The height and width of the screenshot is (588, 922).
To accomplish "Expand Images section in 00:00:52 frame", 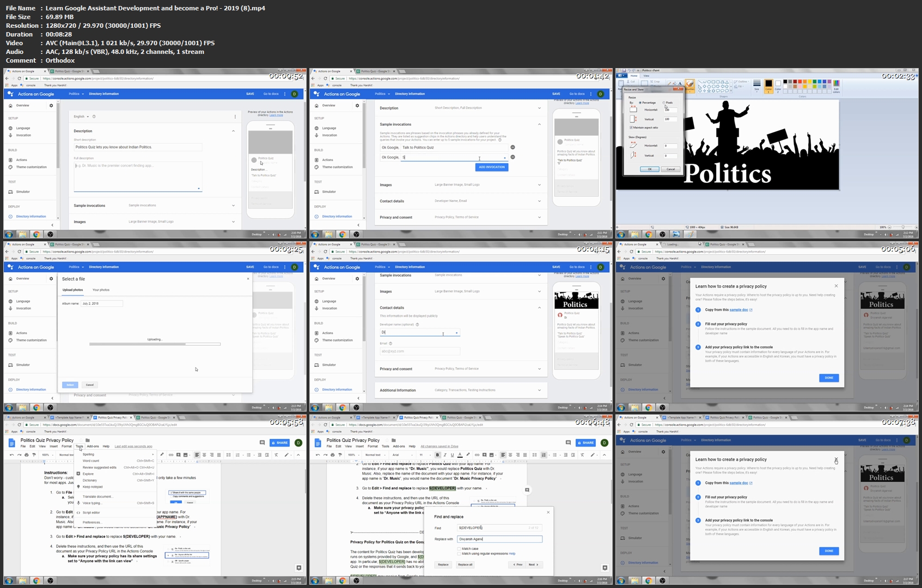I will click(x=155, y=222).
